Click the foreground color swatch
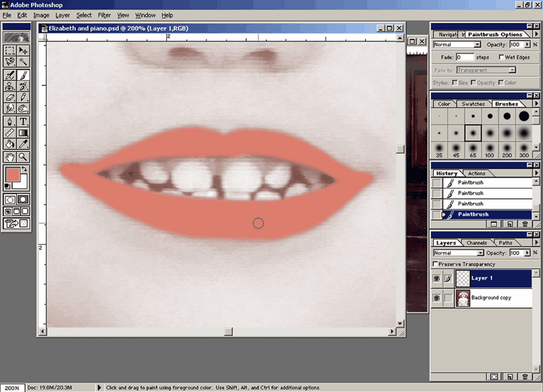Screen dimensions: 543x392 12,174
